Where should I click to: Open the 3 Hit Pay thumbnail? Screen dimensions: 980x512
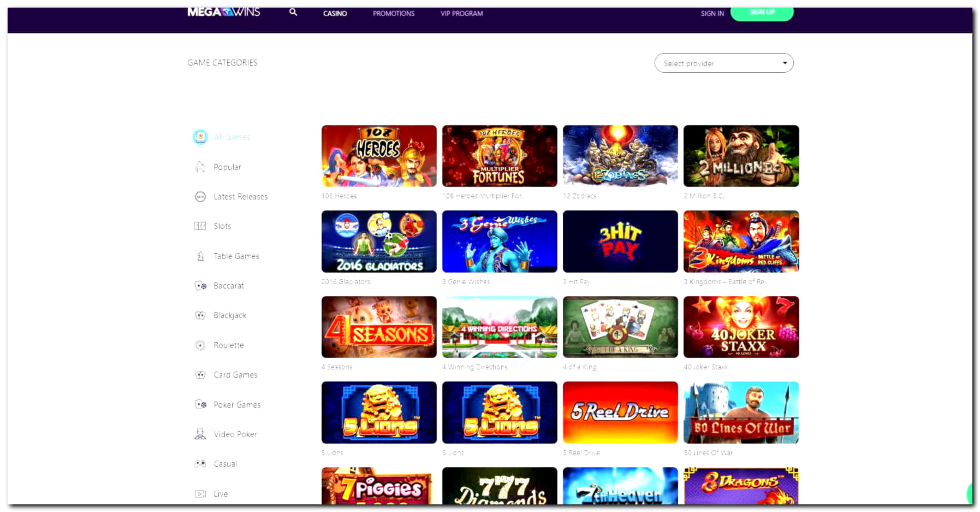pyautogui.click(x=620, y=242)
